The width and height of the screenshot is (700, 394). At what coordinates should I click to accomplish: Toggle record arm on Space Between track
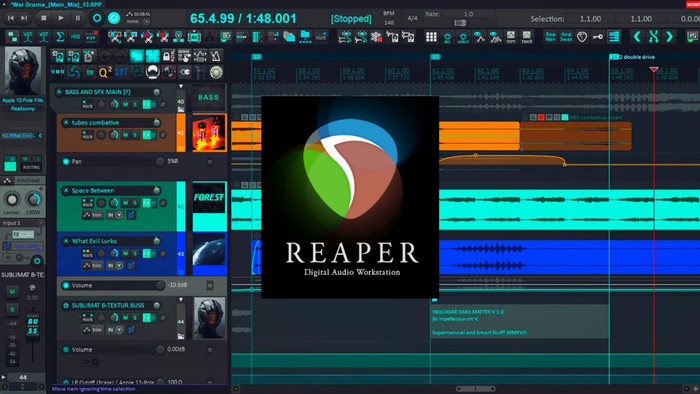pyautogui.click(x=66, y=191)
